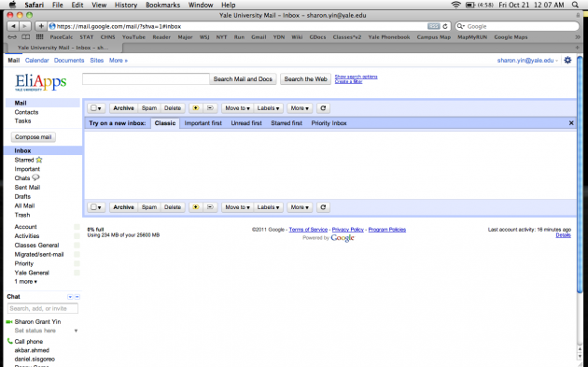Click the Details activity link
The width and height of the screenshot is (588, 367).
pyautogui.click(x=563, y=235)
